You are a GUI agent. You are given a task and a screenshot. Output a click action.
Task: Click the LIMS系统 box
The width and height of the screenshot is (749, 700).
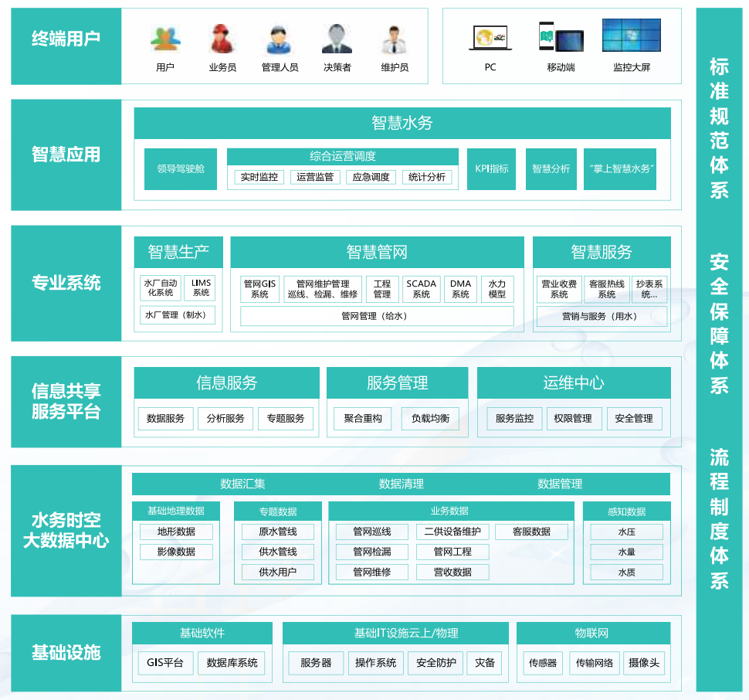coord(201,288)
